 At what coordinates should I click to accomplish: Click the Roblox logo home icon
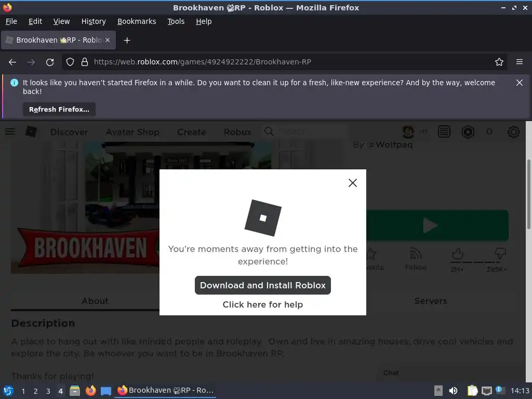click(31, 131)
